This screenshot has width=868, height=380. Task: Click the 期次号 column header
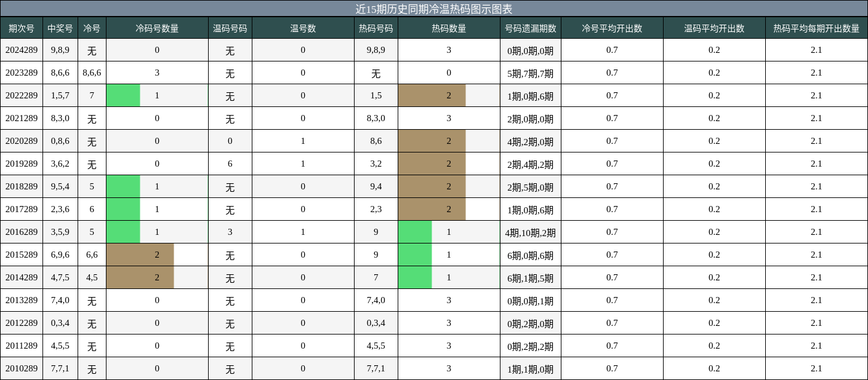[x=20, y=28]
